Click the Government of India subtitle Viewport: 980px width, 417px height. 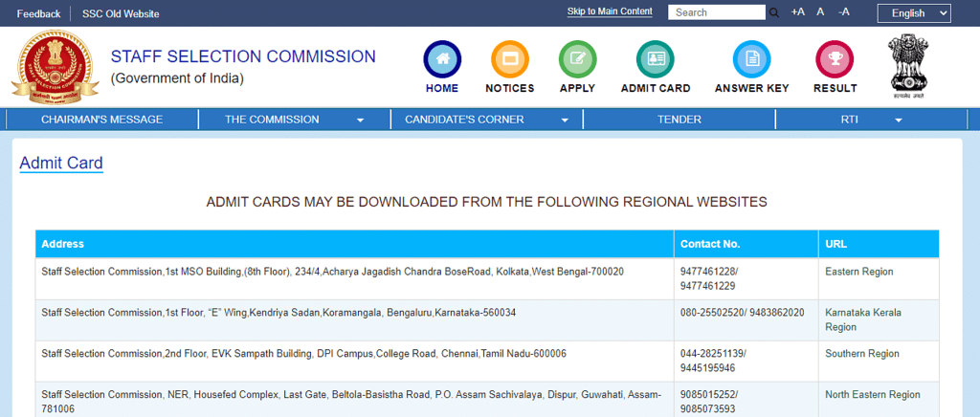tap(177, 78)
